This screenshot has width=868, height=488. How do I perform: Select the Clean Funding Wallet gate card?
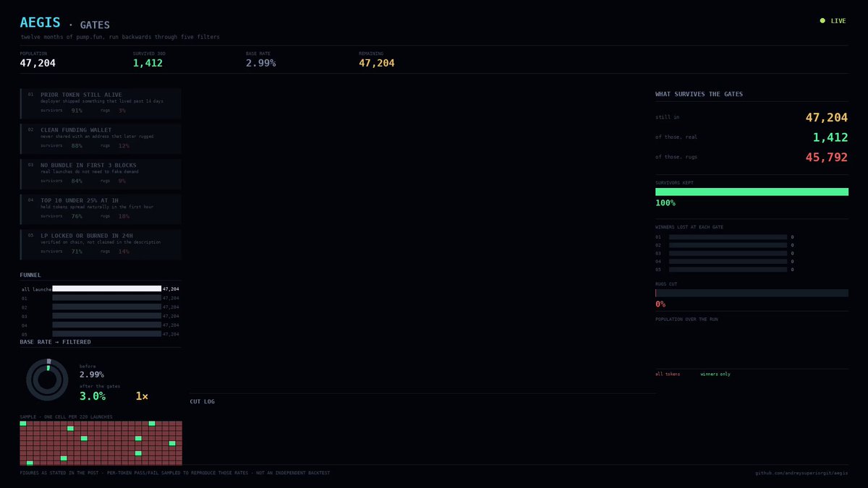point(101,139)
